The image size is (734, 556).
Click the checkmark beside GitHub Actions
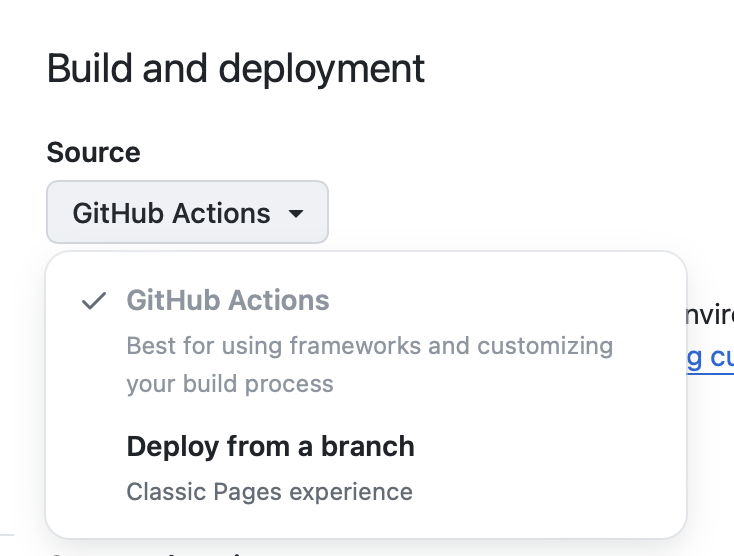click(x=94, y=301)
